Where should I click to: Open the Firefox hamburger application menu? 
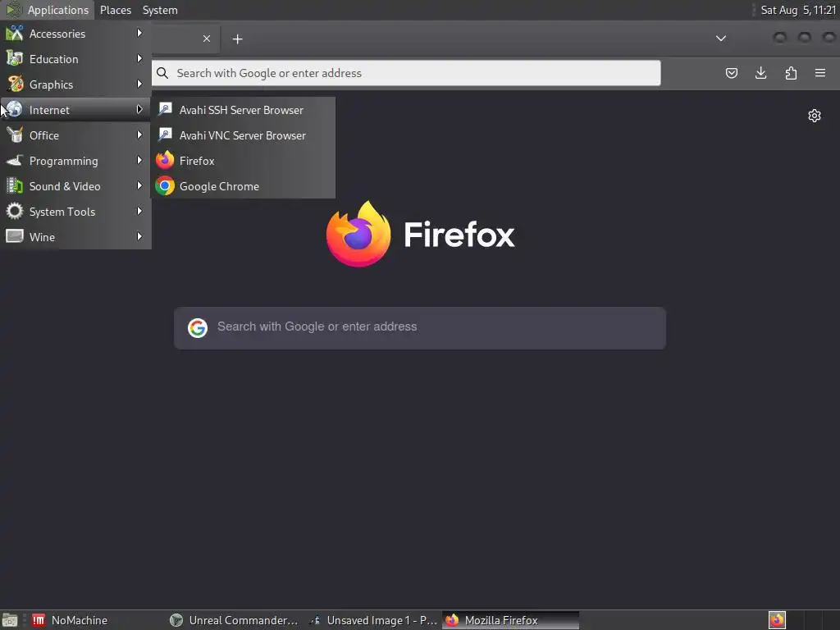coord(820,73)
